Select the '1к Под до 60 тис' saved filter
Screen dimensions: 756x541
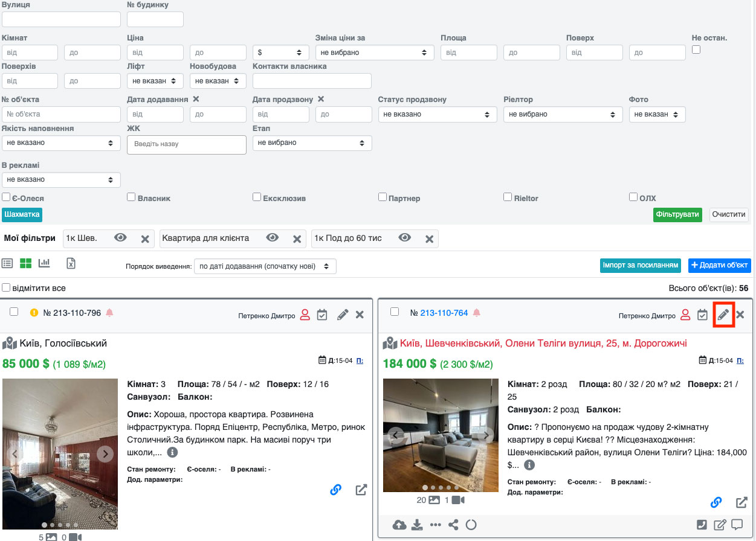click(348, 238)
